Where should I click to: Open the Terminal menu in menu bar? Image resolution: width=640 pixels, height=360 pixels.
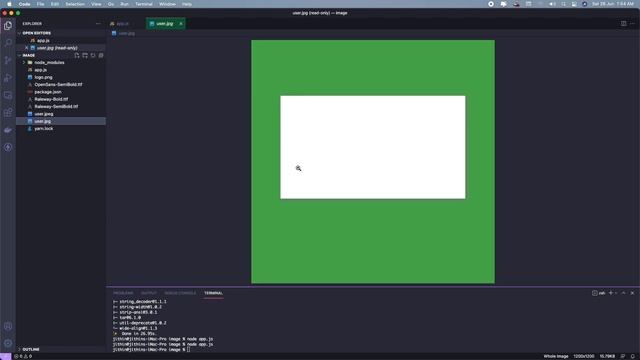pyautogui.click(x=144, y=4)
